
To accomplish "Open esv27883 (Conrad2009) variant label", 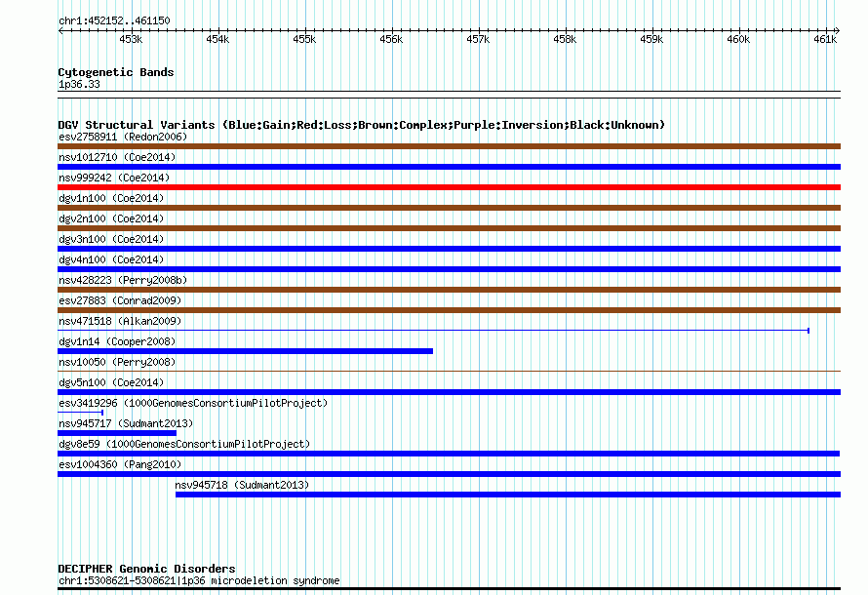I will coord(120,300).
